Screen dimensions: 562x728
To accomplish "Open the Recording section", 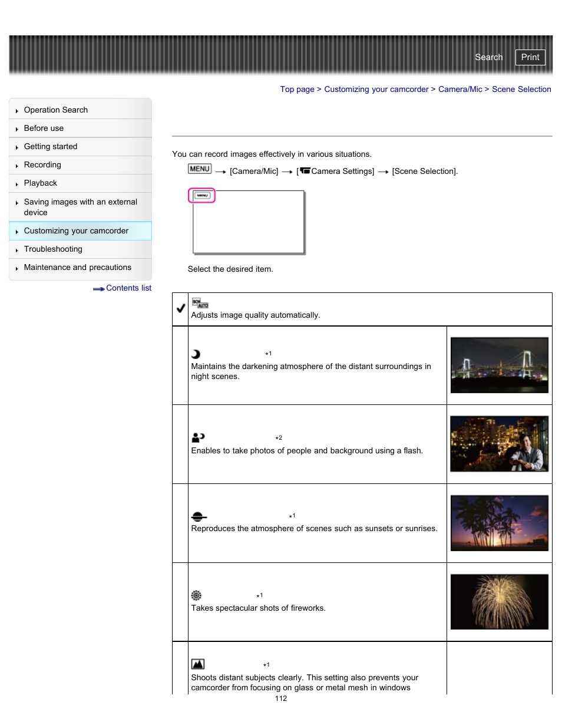I will [x=42, y=164].
